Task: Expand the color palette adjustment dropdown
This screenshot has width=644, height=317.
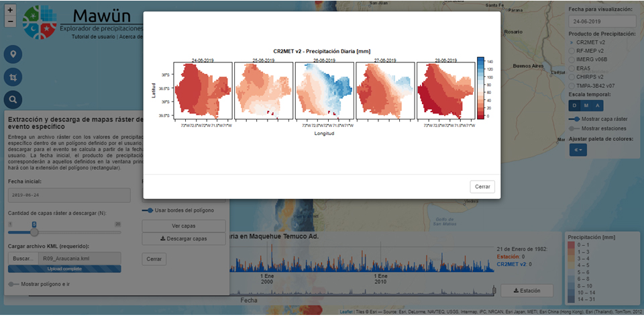Action: (x=578, y=150)
